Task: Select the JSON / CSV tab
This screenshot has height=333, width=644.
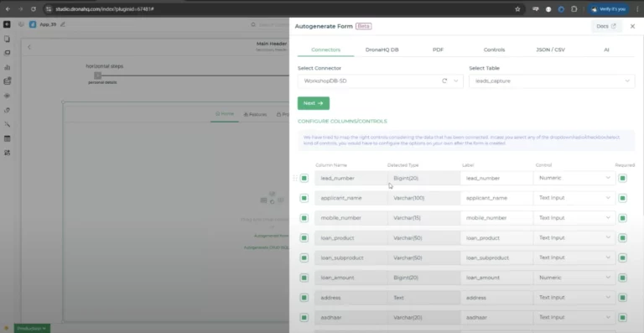Action: [550, 49]
